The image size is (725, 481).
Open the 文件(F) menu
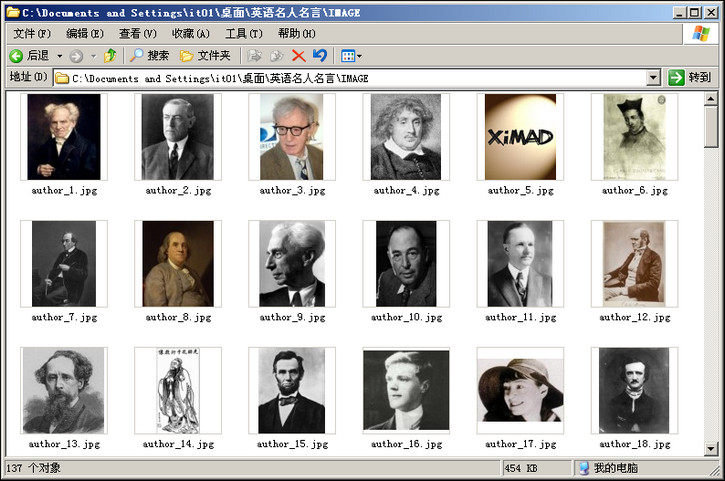pyautogui.click(x=32, y=33)
